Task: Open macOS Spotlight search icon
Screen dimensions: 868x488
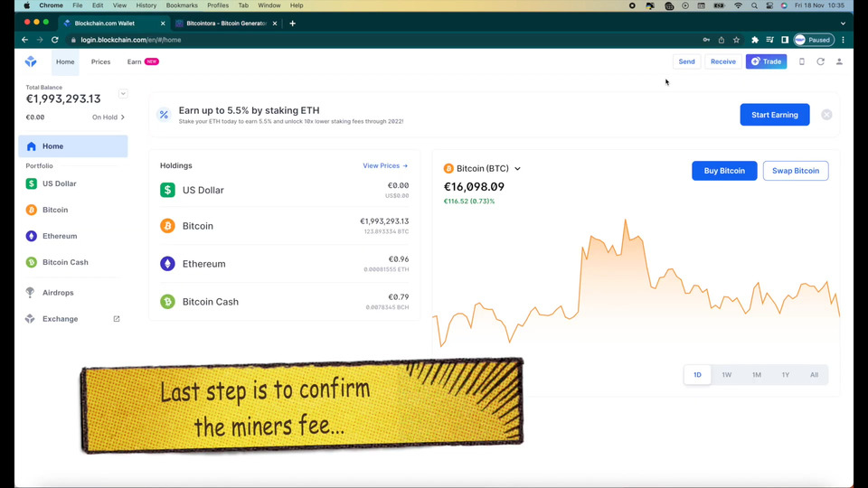Action: 754,5
